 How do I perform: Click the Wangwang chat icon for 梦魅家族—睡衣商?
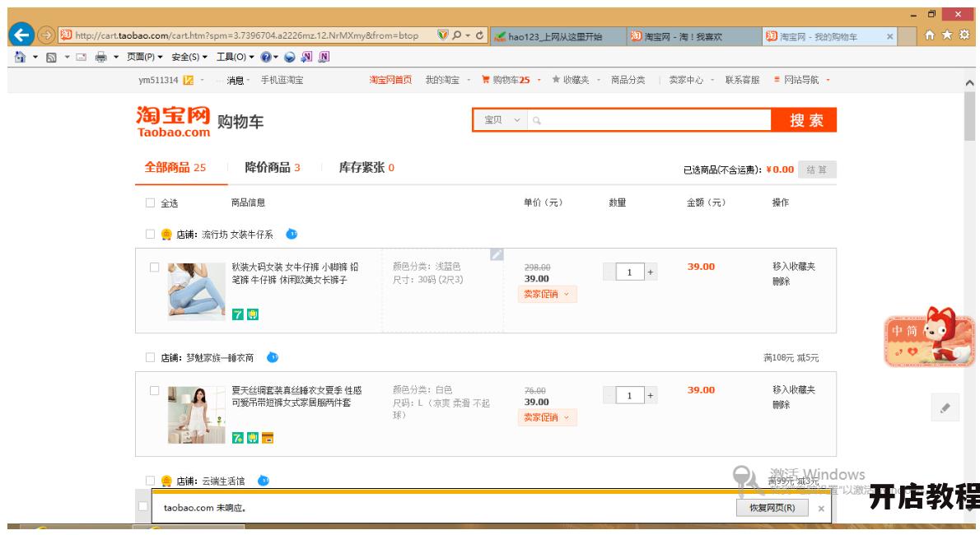click(x=273, y=357)
